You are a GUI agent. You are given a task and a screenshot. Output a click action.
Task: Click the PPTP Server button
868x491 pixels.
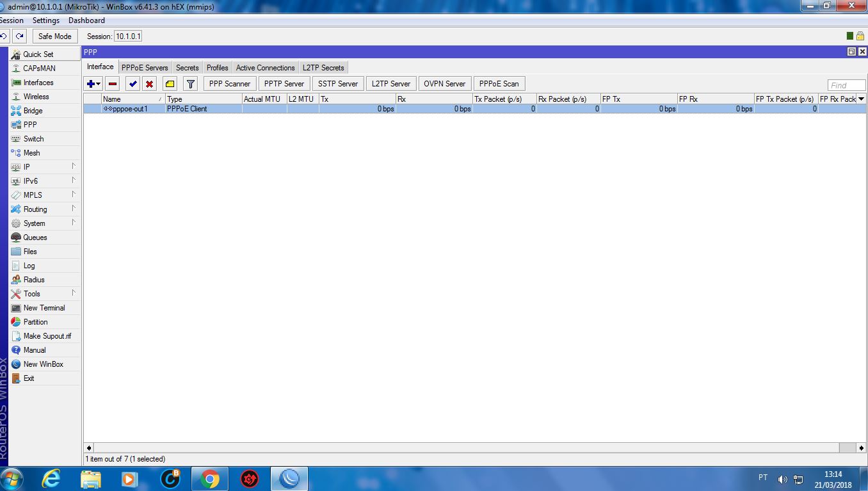coord(284,84)
